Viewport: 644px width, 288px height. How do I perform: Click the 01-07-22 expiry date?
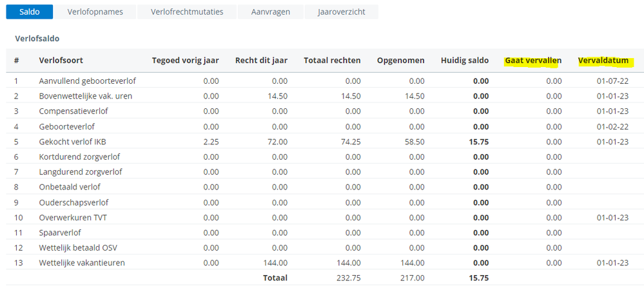(612, 81)
